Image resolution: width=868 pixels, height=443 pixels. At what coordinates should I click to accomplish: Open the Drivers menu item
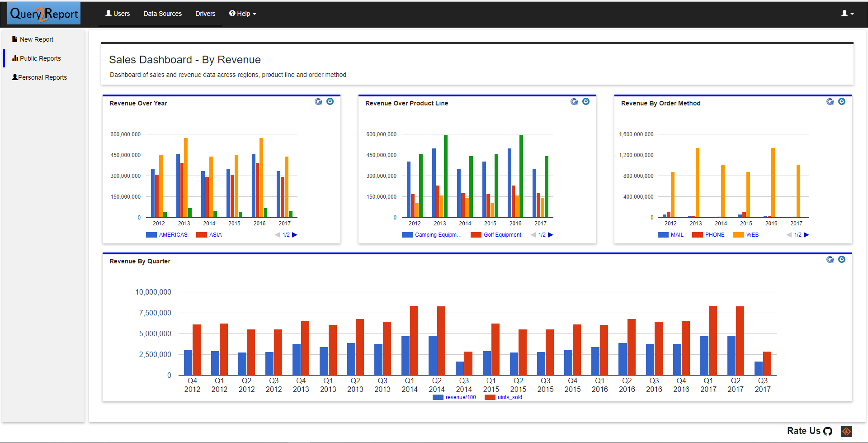pos(205,14)
